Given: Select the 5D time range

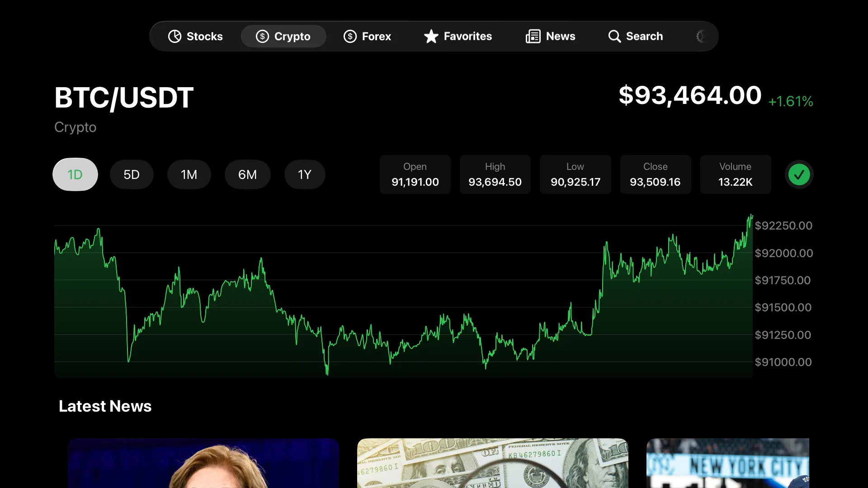Looking at the screenshot, I should coord(132,174).
